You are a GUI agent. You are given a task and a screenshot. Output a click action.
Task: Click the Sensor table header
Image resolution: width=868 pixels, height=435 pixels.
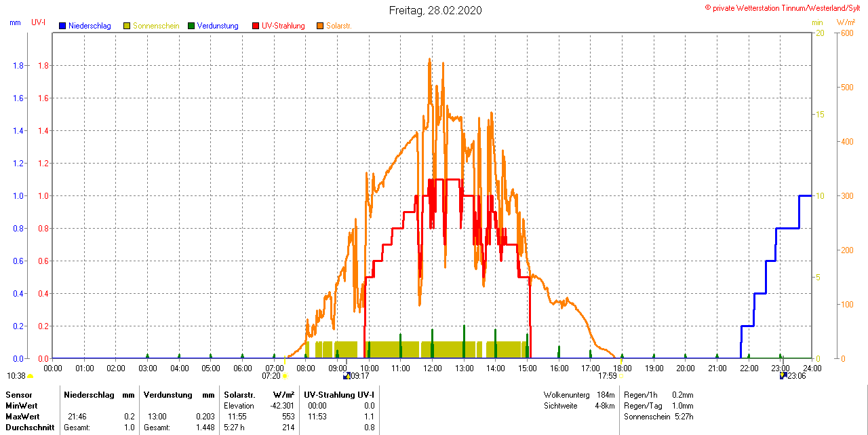click(19, 394)
